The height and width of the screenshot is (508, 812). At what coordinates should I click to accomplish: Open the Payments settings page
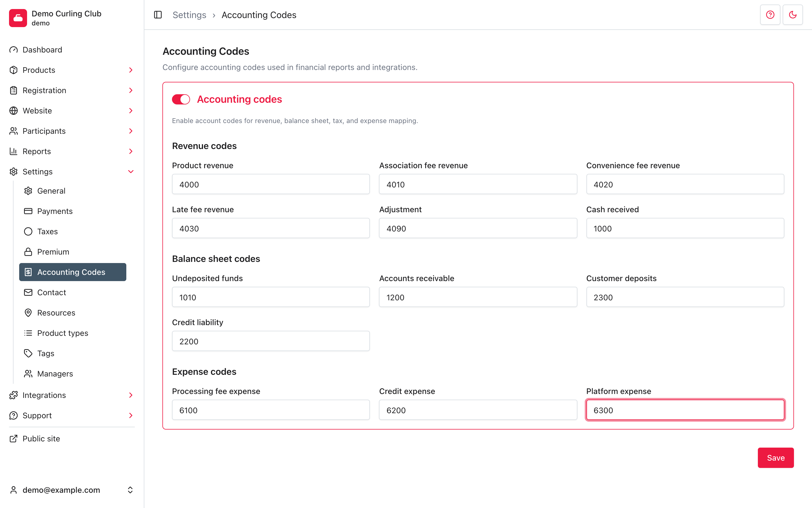click(x=73, y=211)
